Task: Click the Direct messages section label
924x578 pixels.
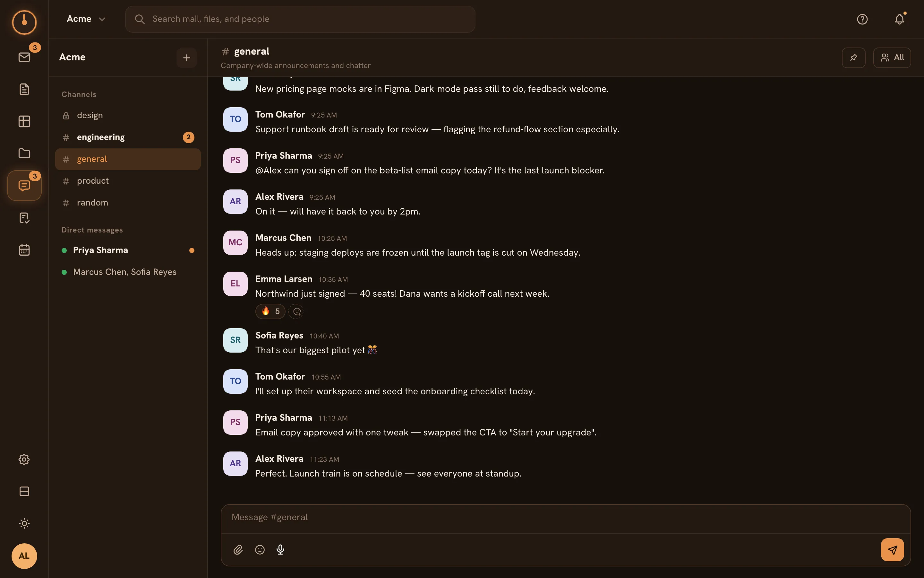Action: pyautogui.click(x=92, y=230)
